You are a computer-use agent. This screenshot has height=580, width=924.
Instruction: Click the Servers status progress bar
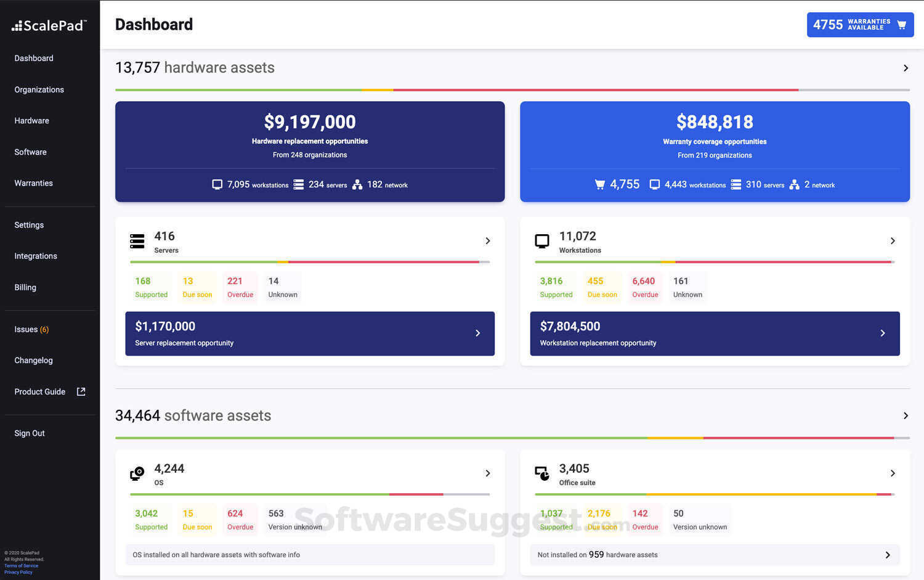click(308, 262)
